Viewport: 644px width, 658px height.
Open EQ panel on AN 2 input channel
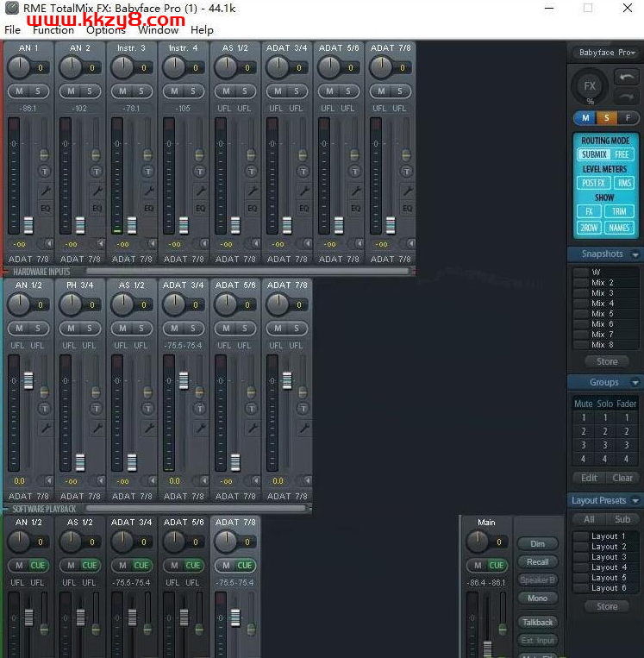(x=97, y=208)
